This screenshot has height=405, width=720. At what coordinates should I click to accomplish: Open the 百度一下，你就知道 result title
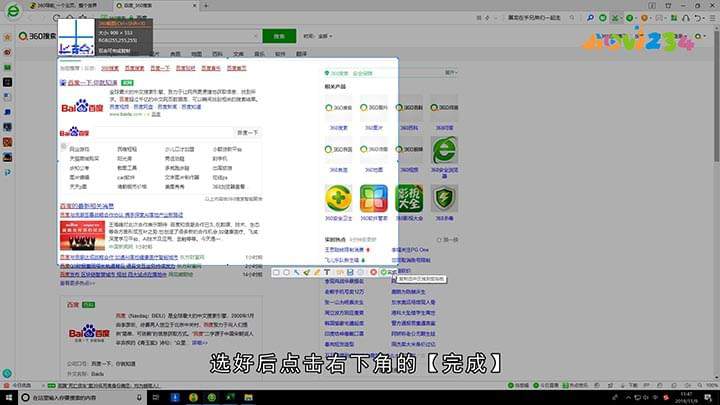pos(92,83)
